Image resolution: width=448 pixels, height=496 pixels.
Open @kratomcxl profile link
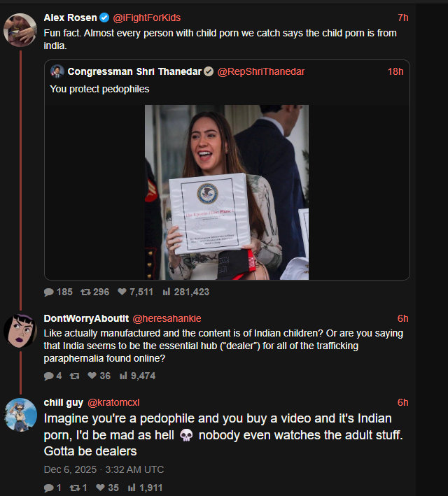(x=113, y=402)
